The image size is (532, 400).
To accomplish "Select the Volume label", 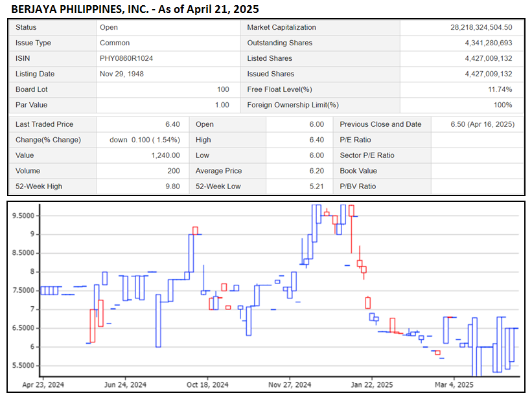I will click(x=28, y=171).
